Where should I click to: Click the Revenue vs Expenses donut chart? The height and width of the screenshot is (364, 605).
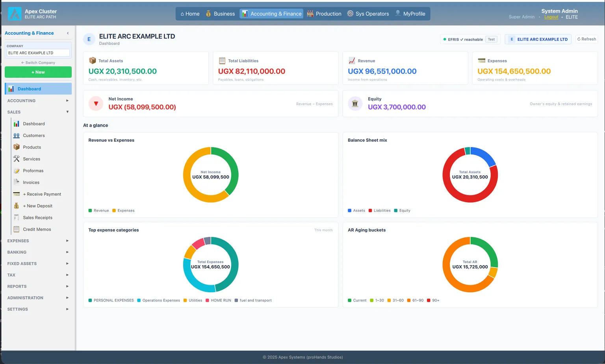[211, 175]
